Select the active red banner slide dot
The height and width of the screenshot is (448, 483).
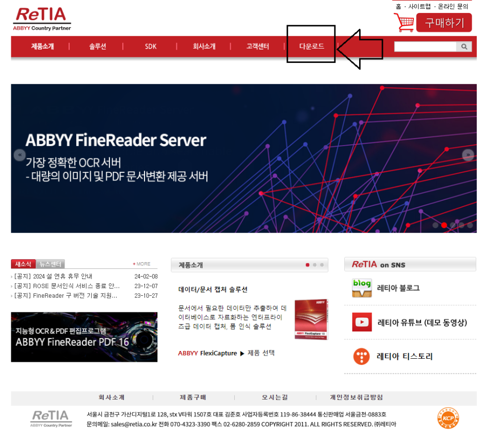click(x=444, y=225)
